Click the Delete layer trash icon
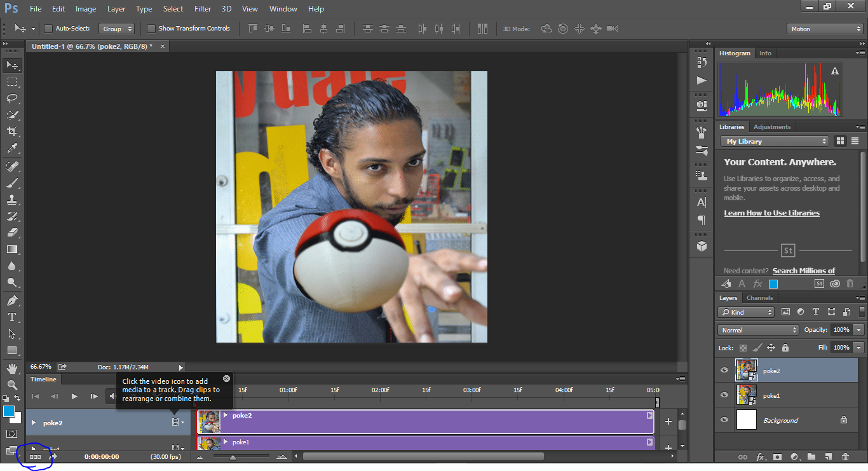 click(x=845, y=457)
